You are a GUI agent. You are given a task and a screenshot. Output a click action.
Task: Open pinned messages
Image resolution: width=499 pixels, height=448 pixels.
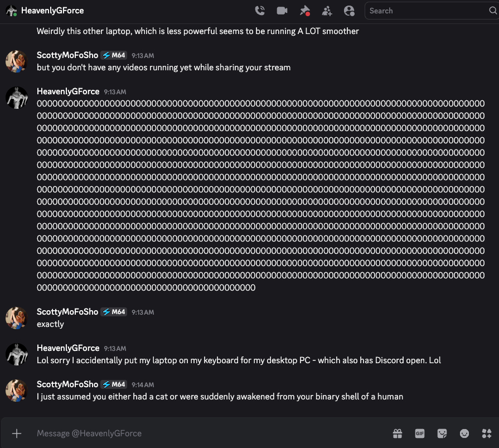tap(304, 11)
